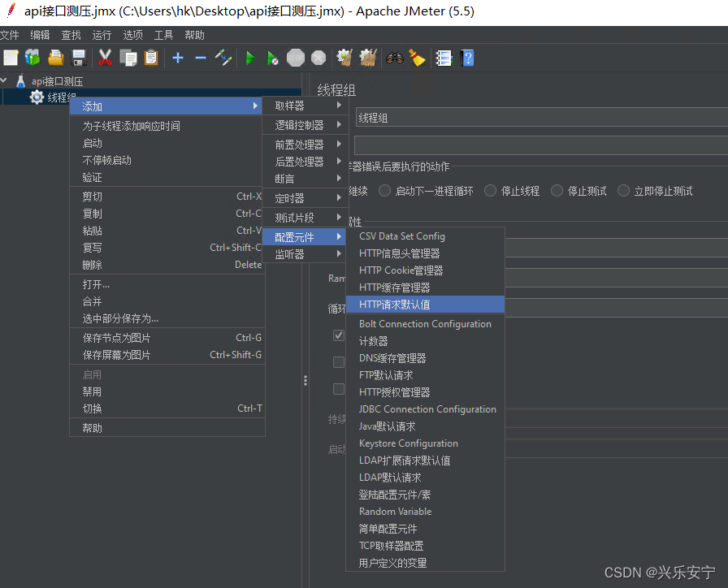The image size is (728, 588).
Task: Click Start no pauses icon
Action: tap(272, 58)
